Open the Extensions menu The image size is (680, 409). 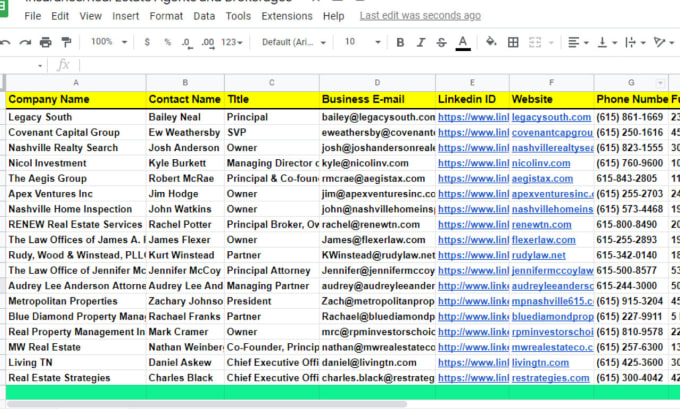coord(287,16)
